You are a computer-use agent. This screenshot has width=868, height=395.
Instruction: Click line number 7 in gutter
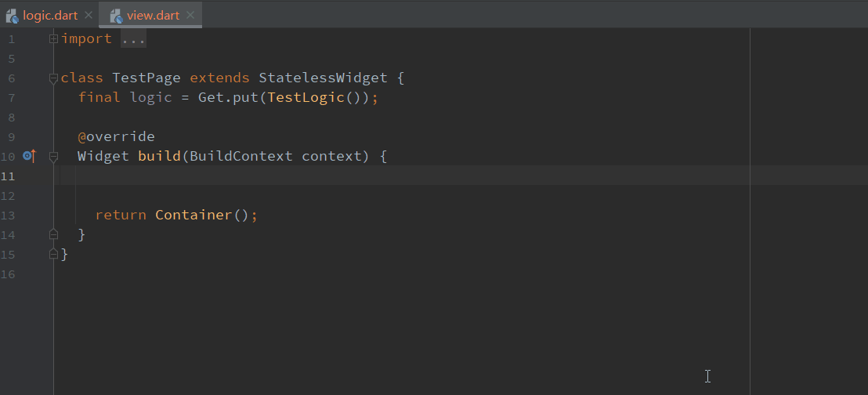click(x=11, y=98)
